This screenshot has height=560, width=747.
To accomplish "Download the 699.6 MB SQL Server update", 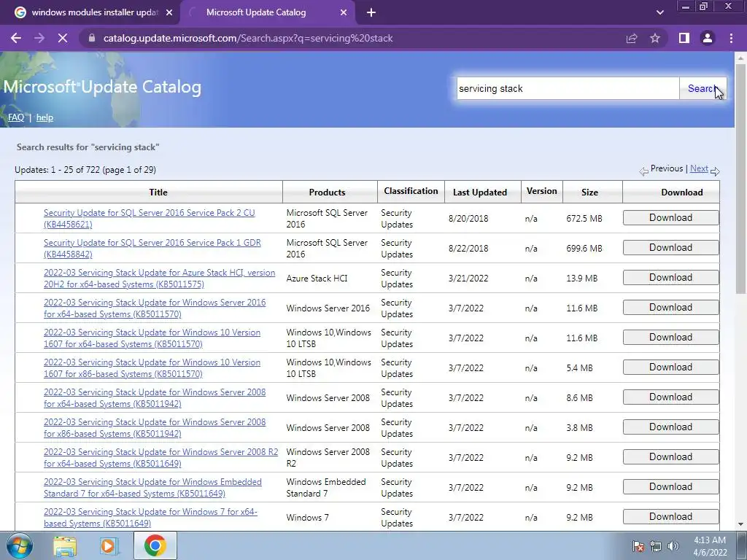I will (671, 248).
